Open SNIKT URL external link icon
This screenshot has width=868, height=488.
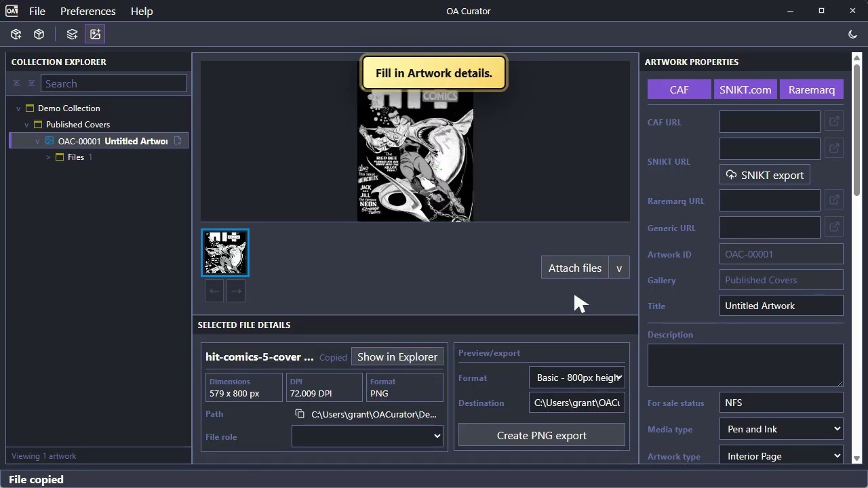tap(834, 148)
